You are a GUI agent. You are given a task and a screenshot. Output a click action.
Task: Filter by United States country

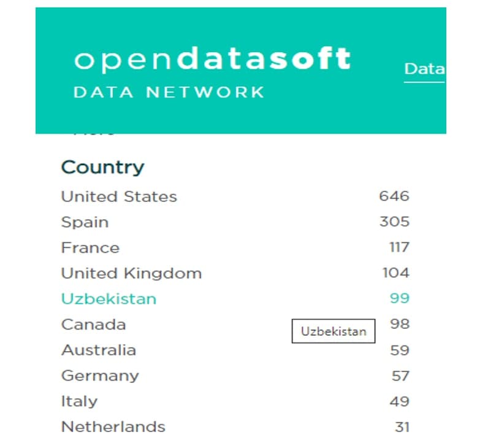(x=119, y=197)
